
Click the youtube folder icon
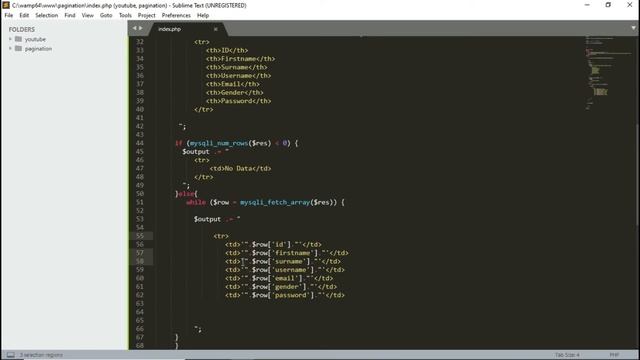18,39
